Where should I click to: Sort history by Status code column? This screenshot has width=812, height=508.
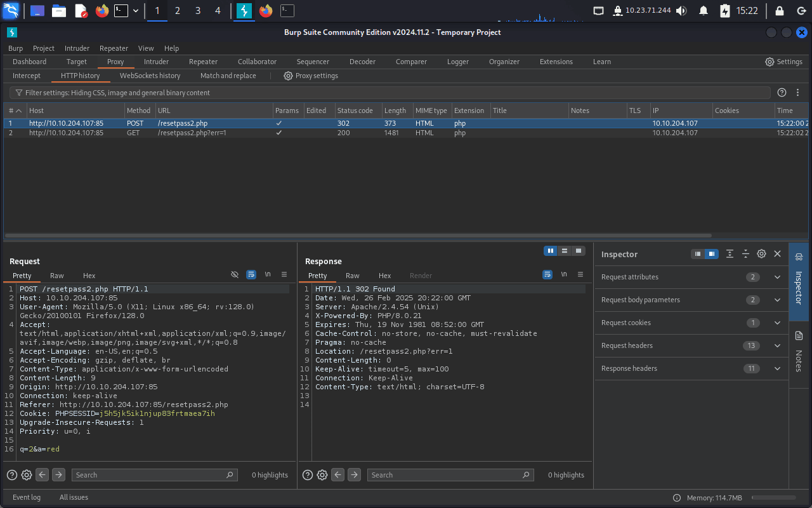[x=358, y=110]
